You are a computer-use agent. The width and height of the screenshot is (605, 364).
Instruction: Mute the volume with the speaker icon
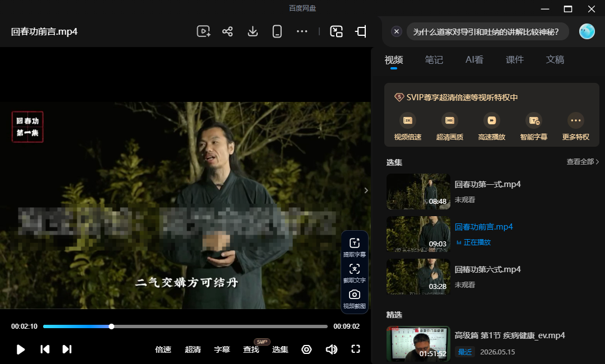click(x=332, y=349)
